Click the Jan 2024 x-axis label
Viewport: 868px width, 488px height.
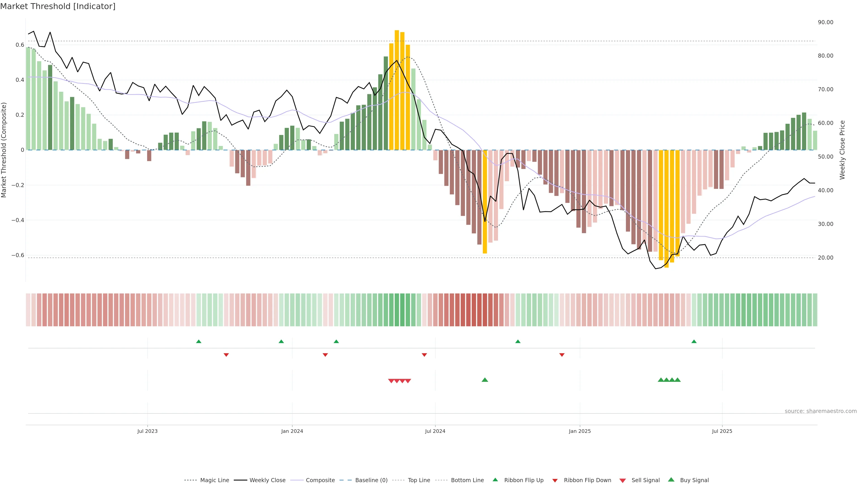(x=292, y=431)
